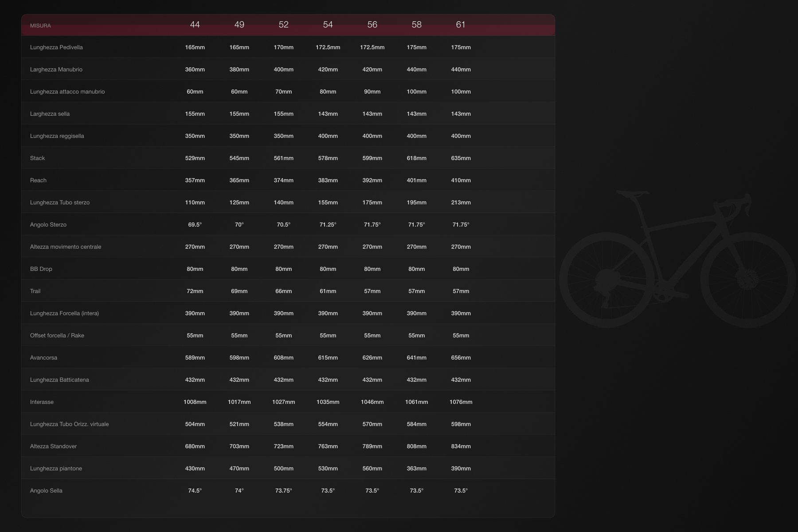
Task: Select size 52 column header
Action: pyautogui.click(x=284, y=25)
